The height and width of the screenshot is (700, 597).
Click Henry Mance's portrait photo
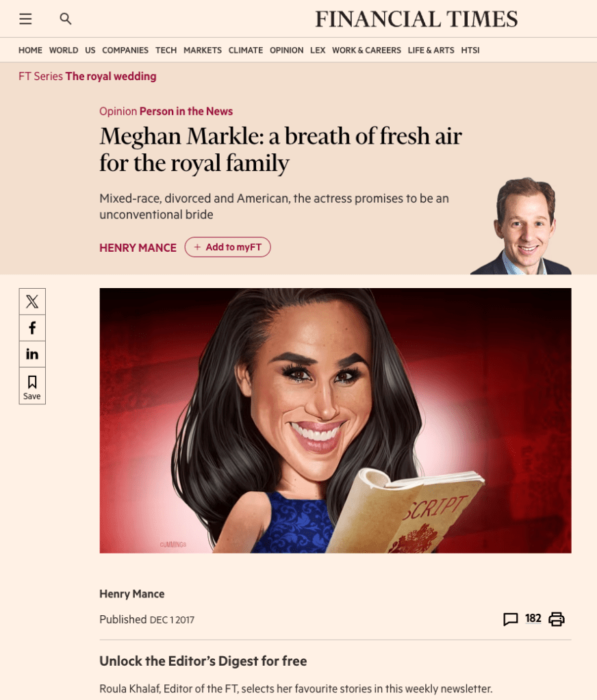[520, 226]
